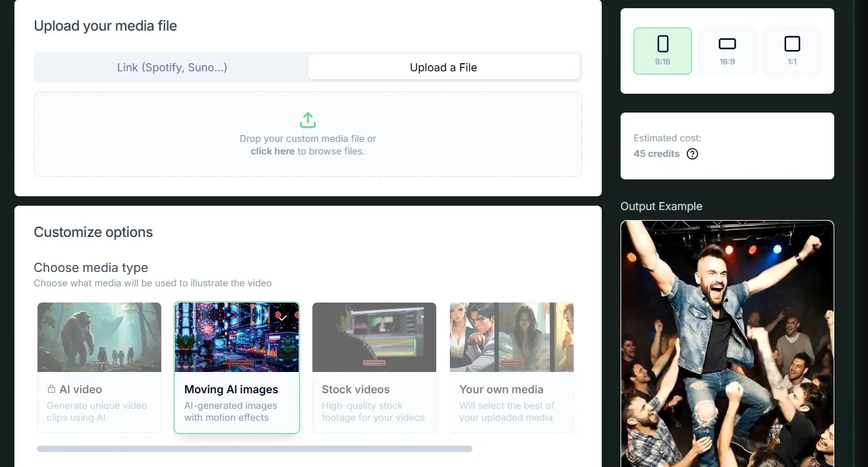This screenshot has height=467, width=868.
Task: Switch to Link (Spotify, Suno...) tab
Action: (172, 68)
